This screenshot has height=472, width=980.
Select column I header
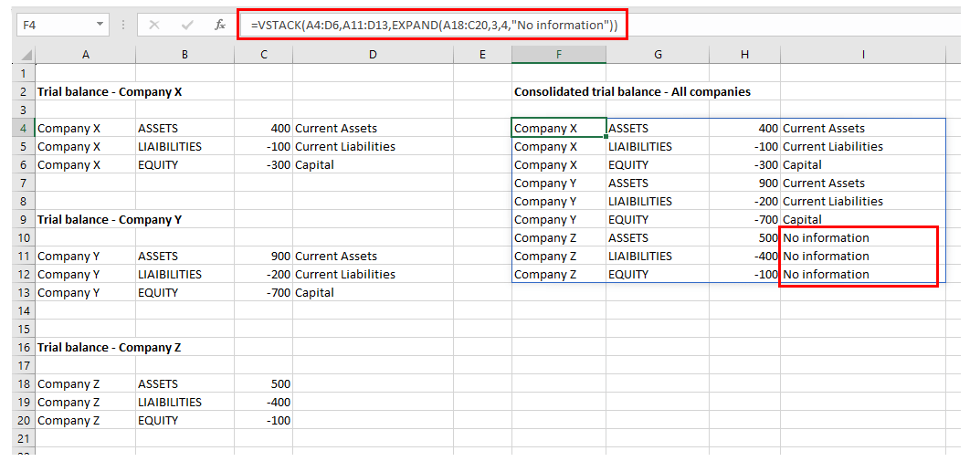[863, 55]
